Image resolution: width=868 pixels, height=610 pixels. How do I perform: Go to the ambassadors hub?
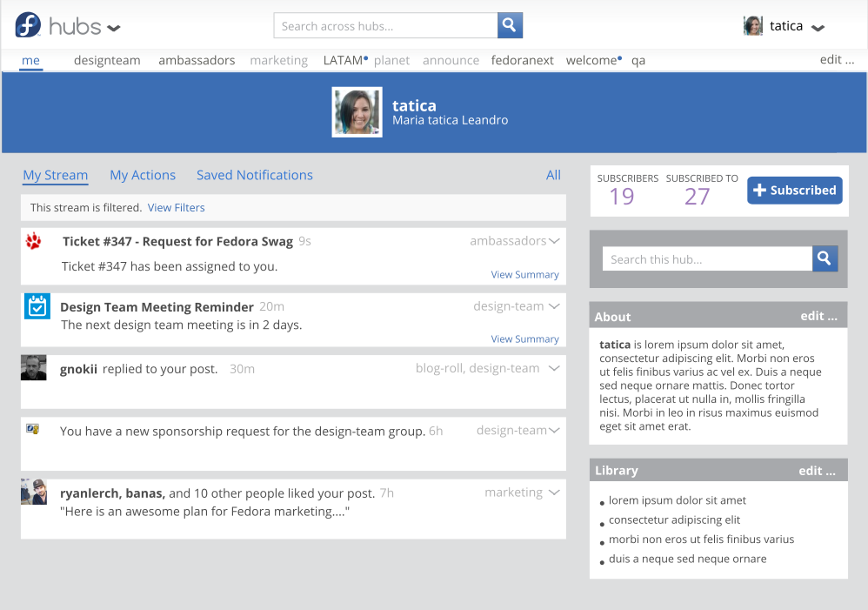click(197, 60)
